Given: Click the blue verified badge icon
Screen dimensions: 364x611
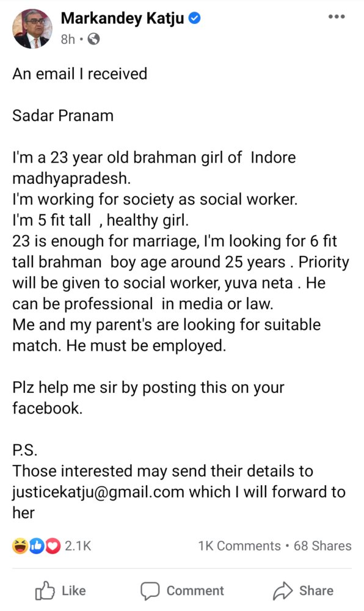Looking at the screenshot, I should 194,18.
